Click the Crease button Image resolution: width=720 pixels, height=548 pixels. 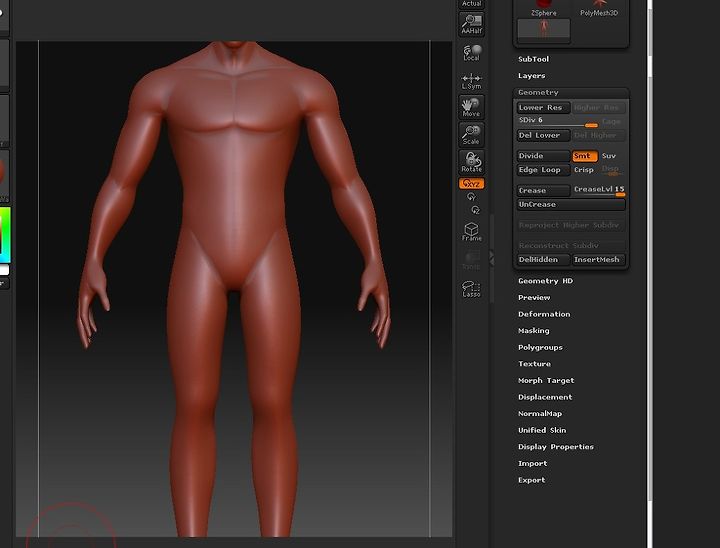[x=543, y=190]
